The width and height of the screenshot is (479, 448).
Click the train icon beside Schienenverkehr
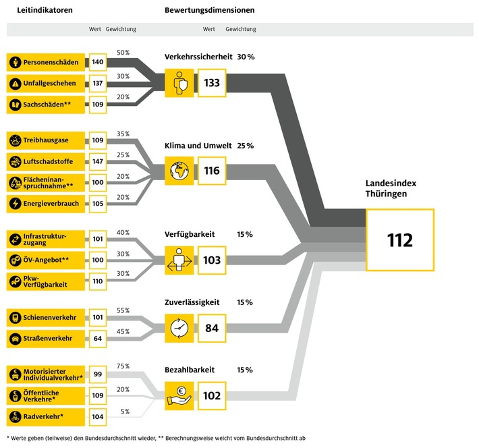[15, 318]
